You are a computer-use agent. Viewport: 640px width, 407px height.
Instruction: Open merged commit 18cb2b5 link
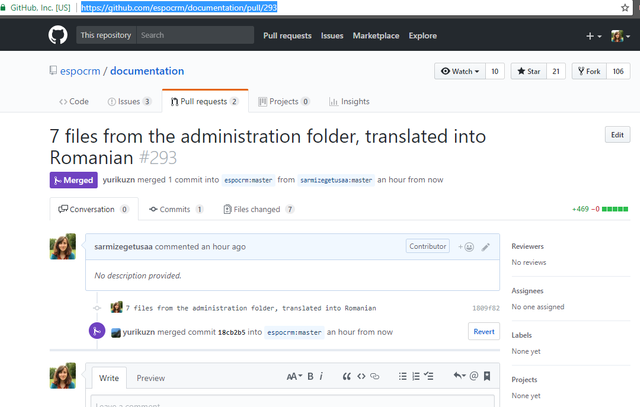coord(231,332)
